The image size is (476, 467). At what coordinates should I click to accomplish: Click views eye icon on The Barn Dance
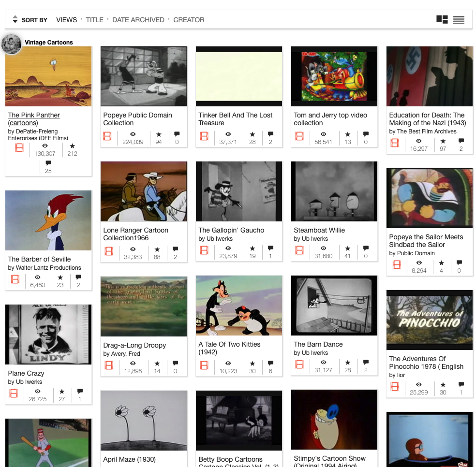[323, 363]
